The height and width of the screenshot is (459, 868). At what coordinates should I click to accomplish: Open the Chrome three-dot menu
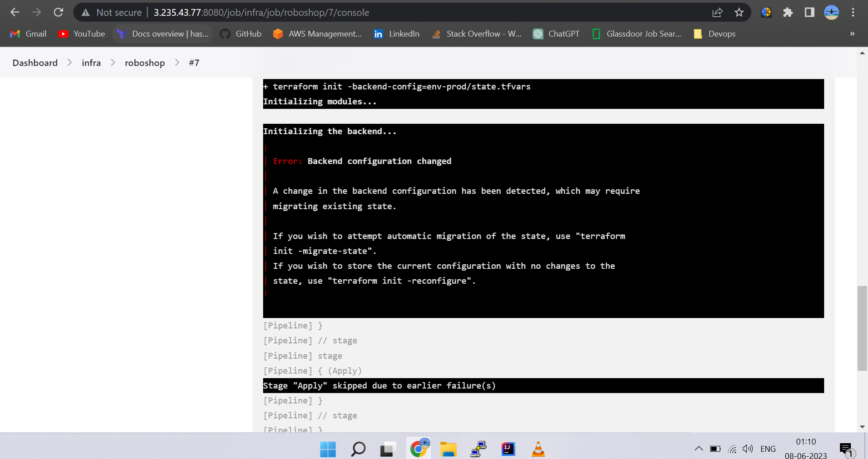click(853, 12)
